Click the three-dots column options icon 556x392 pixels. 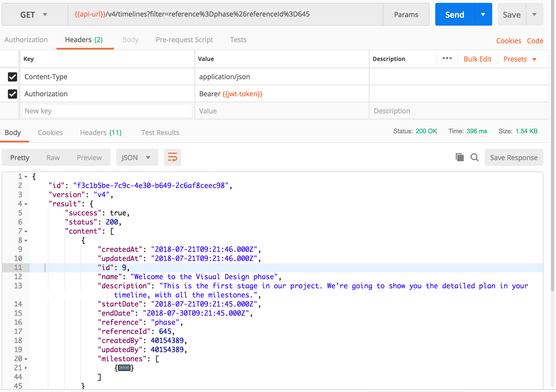click(x=447, y=58)
